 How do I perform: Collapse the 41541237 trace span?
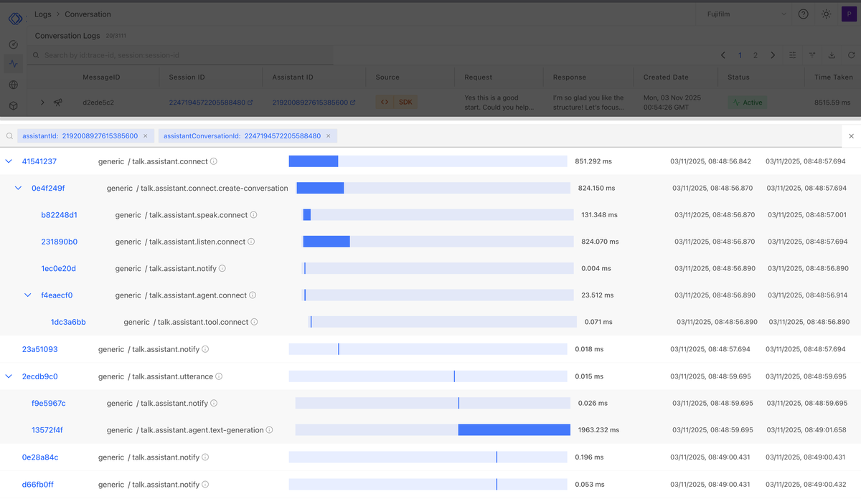point(9,161)
